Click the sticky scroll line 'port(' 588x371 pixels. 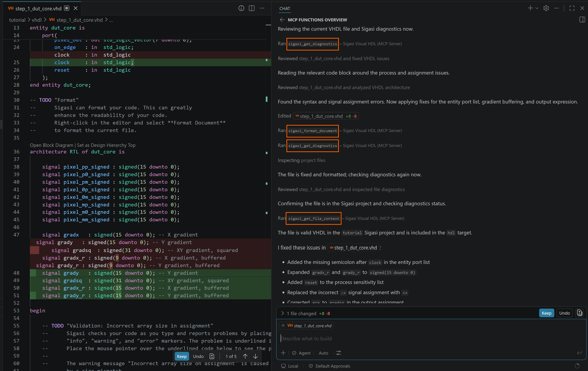(x=49, y=35)
